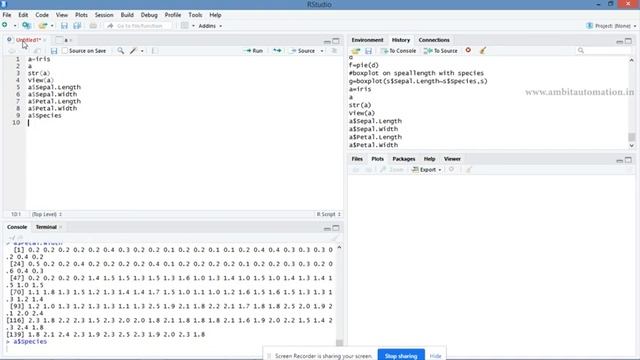Send selected history To Console
640x360 pixels.
point(398,51)
